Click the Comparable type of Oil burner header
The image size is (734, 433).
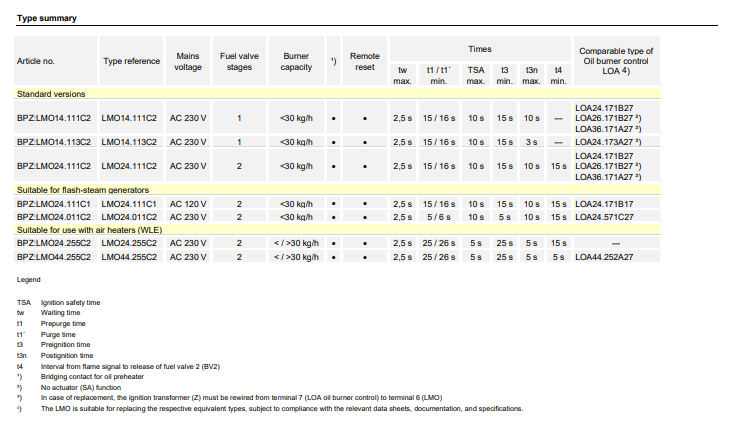(615, 61)
